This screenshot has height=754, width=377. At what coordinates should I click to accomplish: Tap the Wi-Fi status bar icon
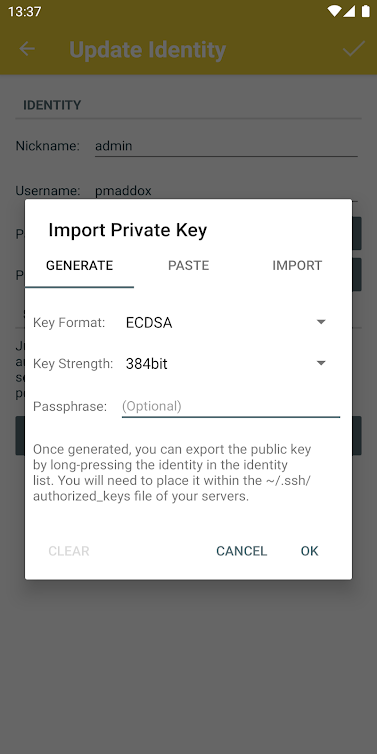click(333, 12)
